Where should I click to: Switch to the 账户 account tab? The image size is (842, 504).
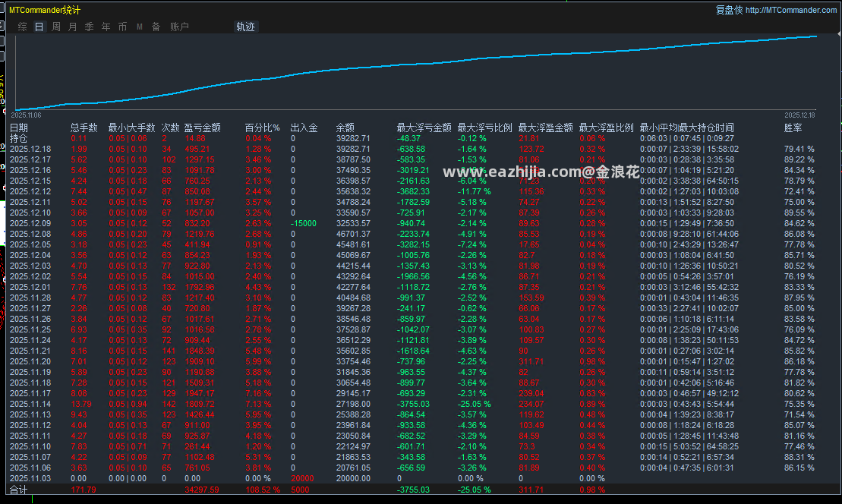[179, 27]
